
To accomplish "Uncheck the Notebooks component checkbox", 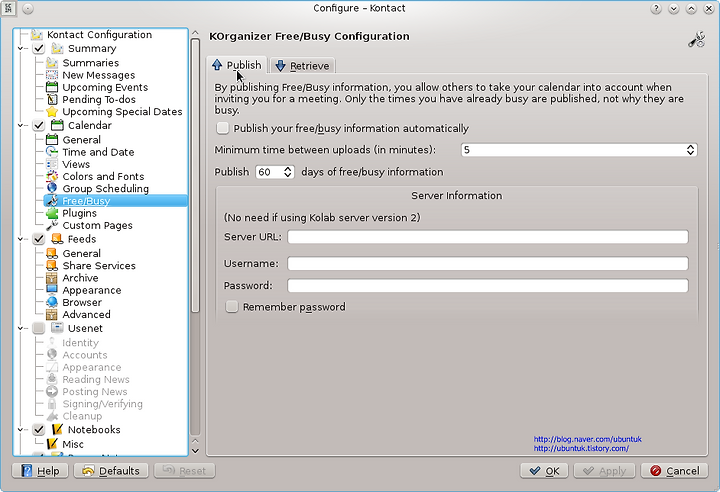I will coord(39,430).
